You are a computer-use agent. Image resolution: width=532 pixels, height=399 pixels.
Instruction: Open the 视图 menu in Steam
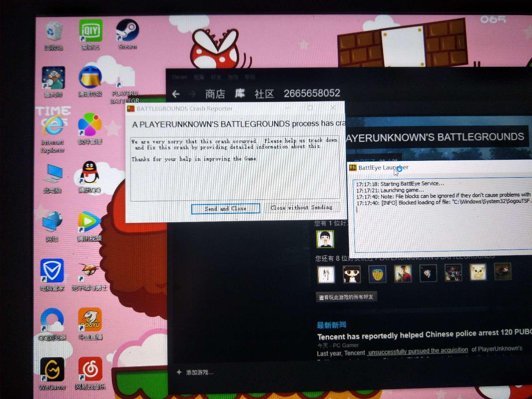(x=199, y=77)
